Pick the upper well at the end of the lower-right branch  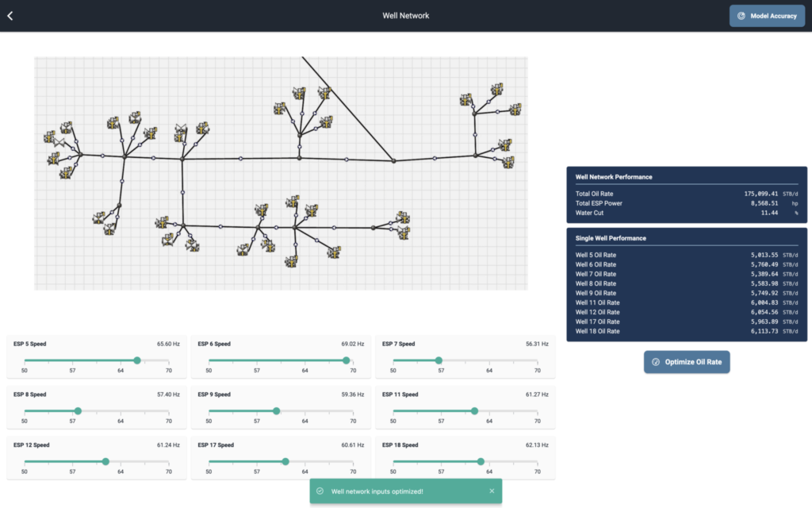tap(403, 217)
